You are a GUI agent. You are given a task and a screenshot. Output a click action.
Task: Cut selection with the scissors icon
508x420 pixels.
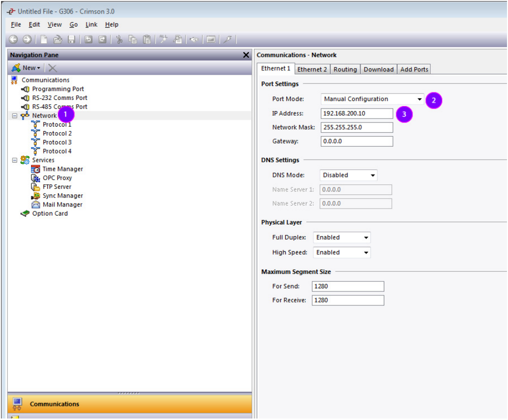point(119,40)
